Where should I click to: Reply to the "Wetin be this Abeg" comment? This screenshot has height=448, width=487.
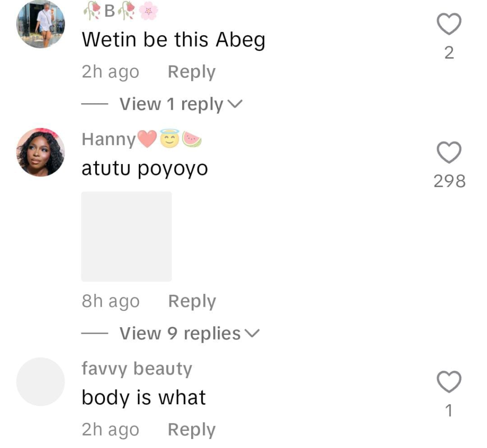192,72
